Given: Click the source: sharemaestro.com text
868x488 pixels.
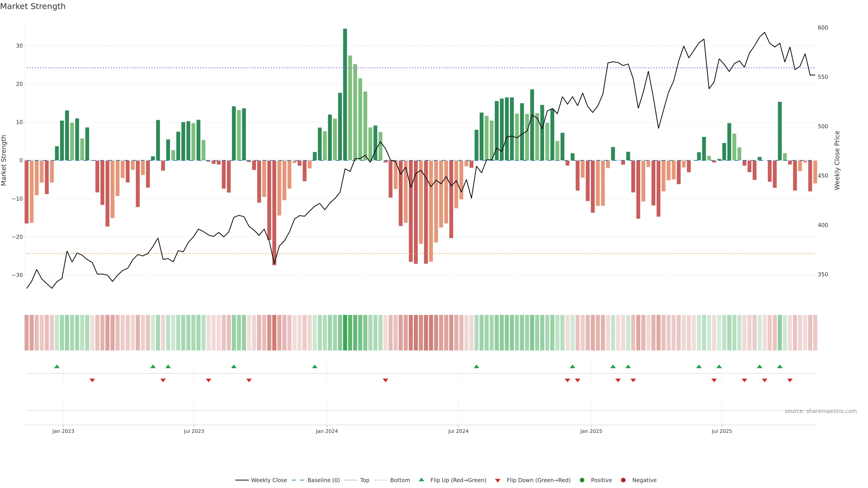Looking at the screenshot, I should point(821,411).
